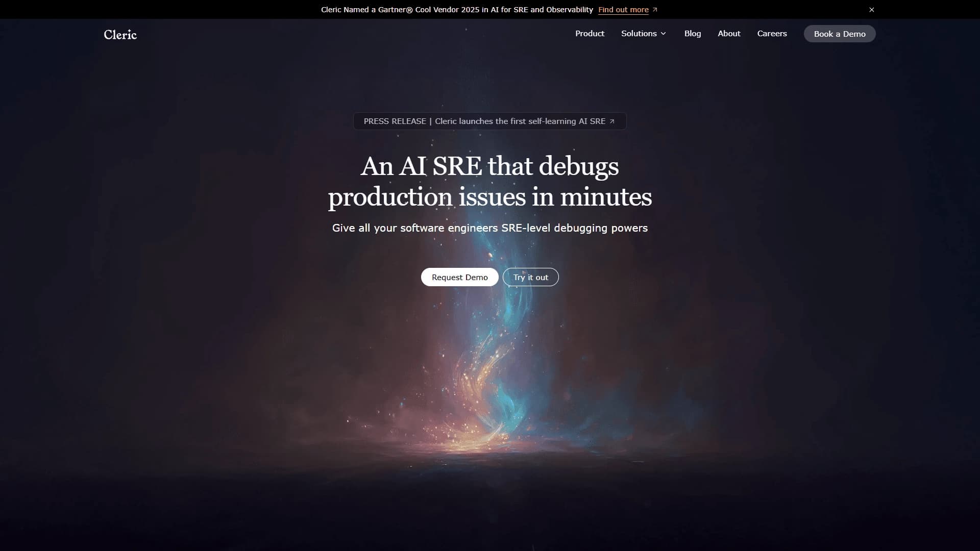The width and height of the screenshot is (980, 551).
Task: Click the Request Demo button
Action: tap(459, 277)
